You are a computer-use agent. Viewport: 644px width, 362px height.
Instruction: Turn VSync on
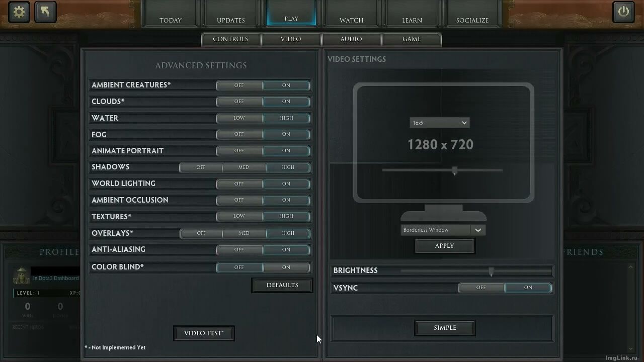[x=528, y=288]
